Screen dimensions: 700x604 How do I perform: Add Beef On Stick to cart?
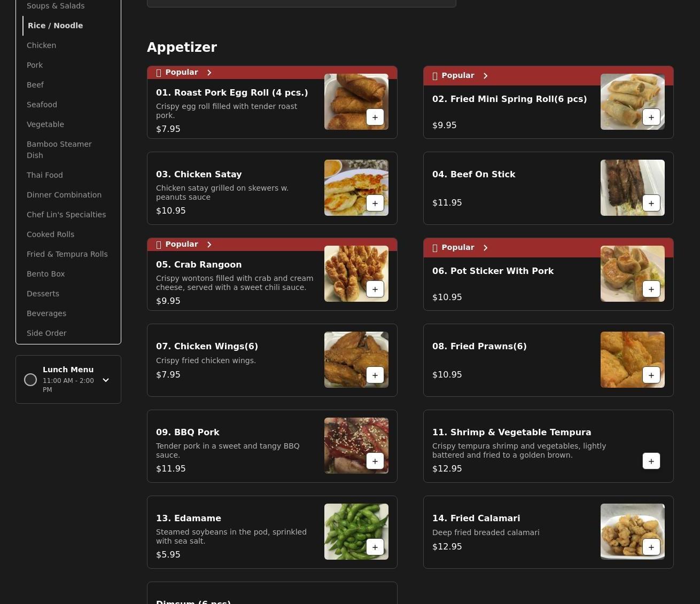(651, 203)
